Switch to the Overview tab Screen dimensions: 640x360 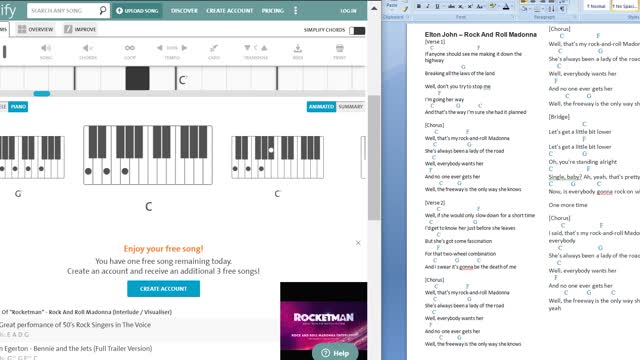tap(36, 29)
